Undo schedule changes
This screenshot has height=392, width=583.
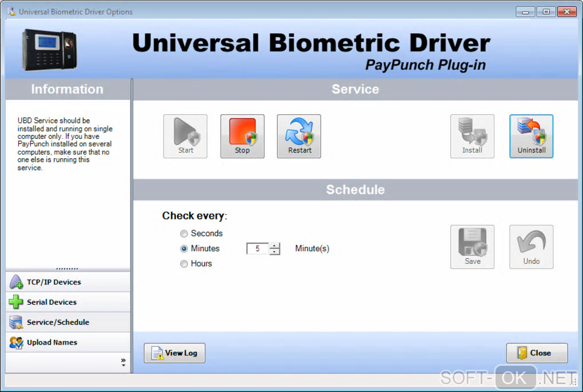(532, 247)
